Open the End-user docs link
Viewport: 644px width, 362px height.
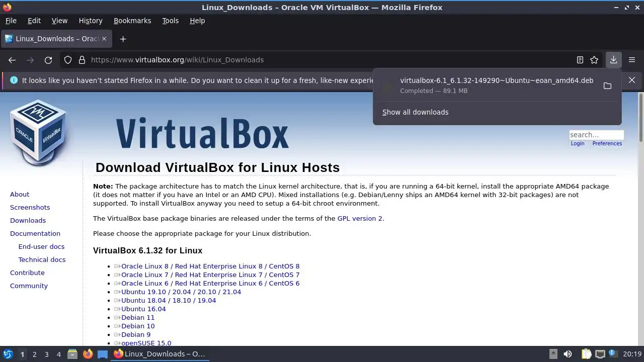click(41, 246)
